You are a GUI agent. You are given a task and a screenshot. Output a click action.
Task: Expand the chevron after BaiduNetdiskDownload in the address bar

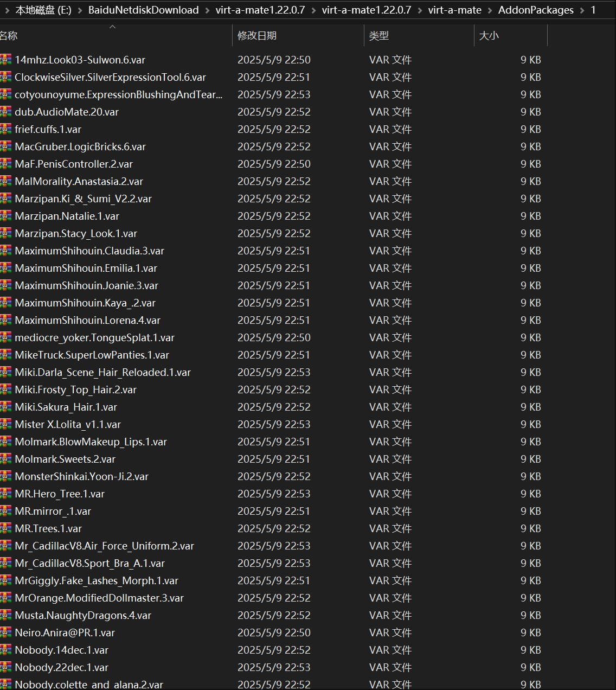[x=207, y=10]
